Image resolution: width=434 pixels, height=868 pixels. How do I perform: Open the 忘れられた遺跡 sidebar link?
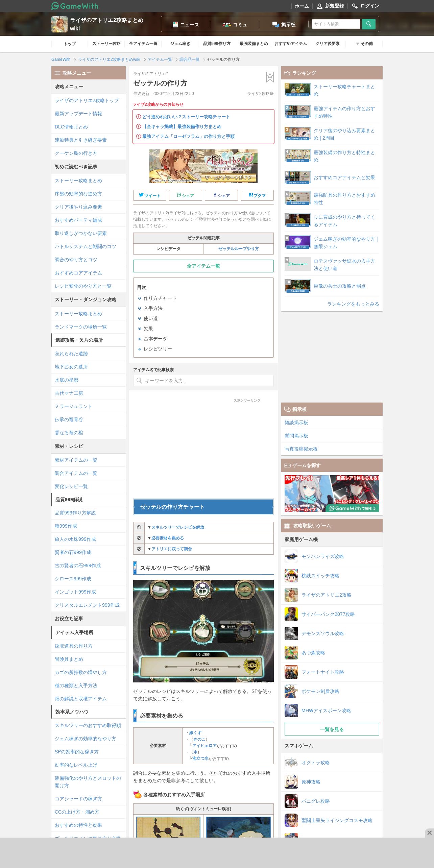[71, 354]
